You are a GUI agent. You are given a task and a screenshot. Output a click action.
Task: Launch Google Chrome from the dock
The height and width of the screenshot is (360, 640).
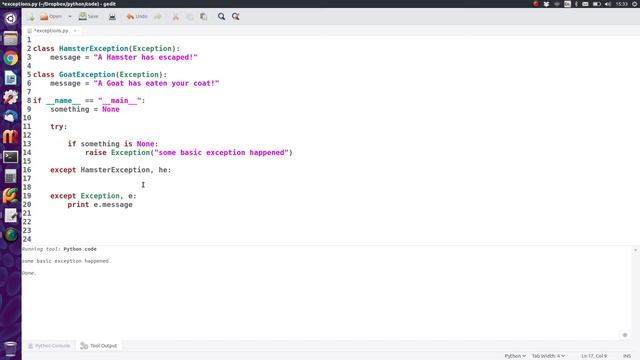click(11, 58)
